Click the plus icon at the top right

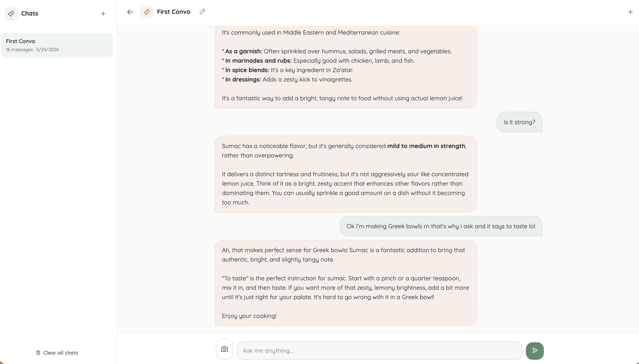[630, 12]
